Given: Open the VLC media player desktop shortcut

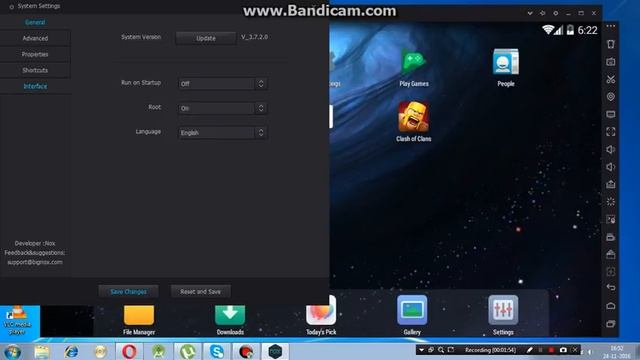Looking at the screenshot, I should (x=17, y=321).
